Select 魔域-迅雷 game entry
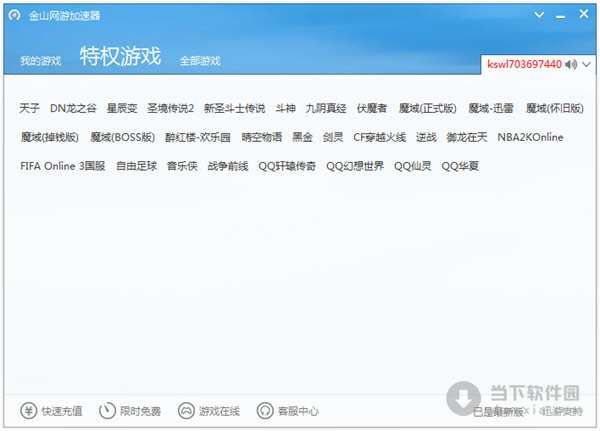Image resolution: width=600 pixels, height=431 pixels. pyautogui.click(x=491, y=108)
